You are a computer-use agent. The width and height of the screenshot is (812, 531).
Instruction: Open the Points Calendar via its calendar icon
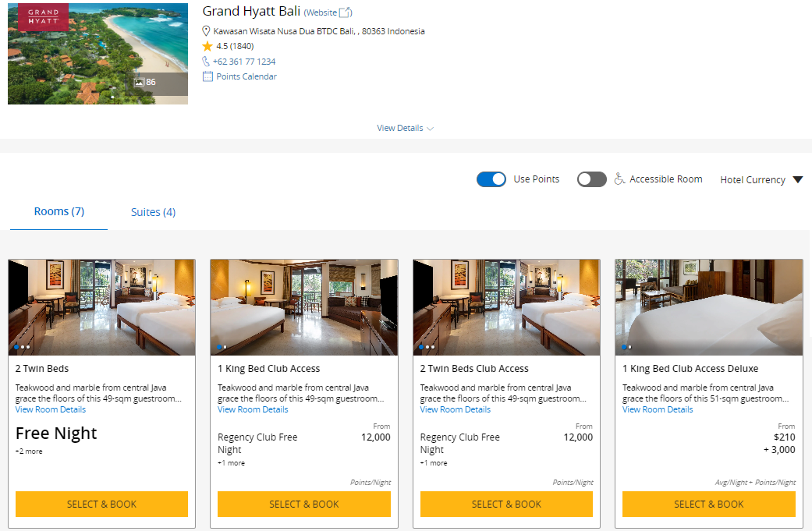pos(207,76)
